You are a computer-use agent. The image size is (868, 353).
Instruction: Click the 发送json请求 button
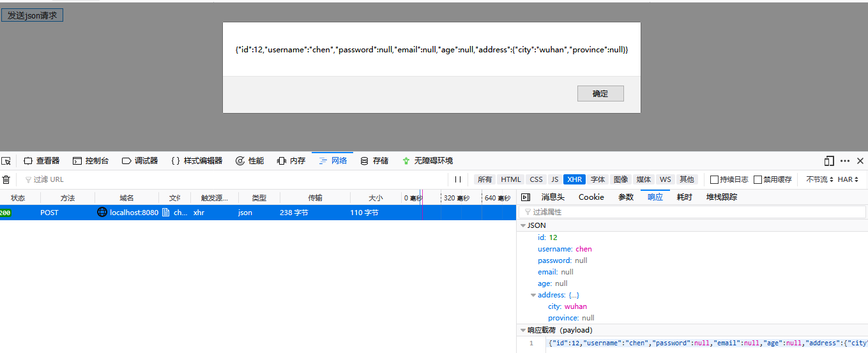(32, 15)
